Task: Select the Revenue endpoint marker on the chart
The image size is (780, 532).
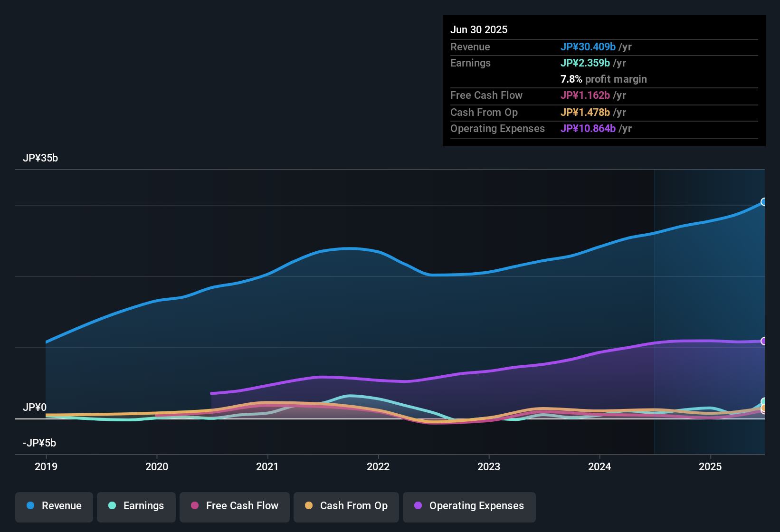Action: (764, 202)
